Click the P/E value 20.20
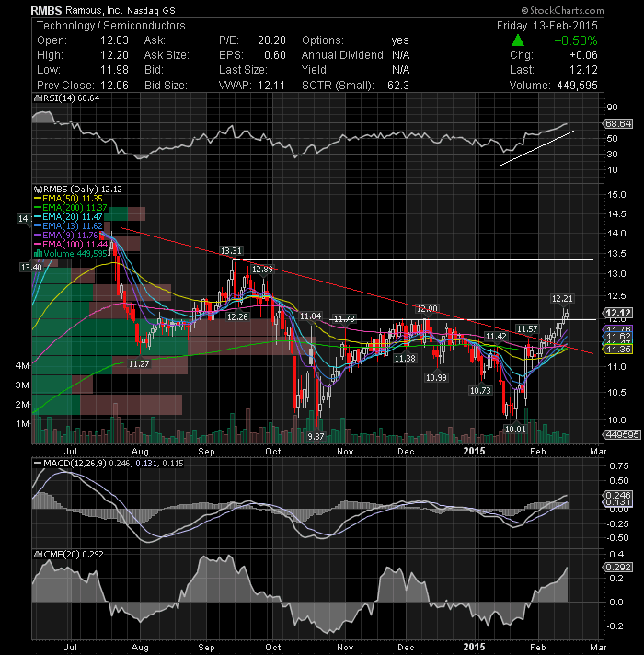 pos(272,40)
